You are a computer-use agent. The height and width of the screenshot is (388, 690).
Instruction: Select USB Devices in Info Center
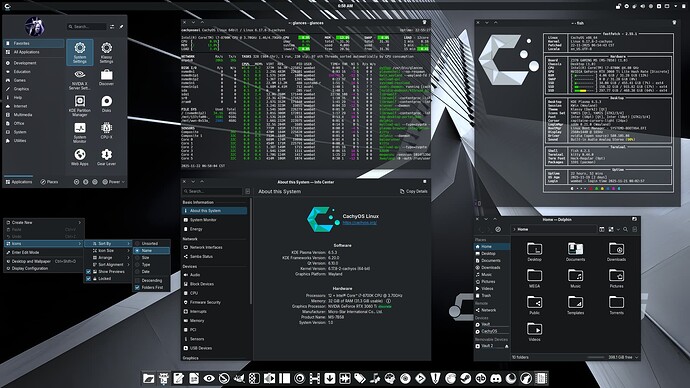tap(214, 348)
